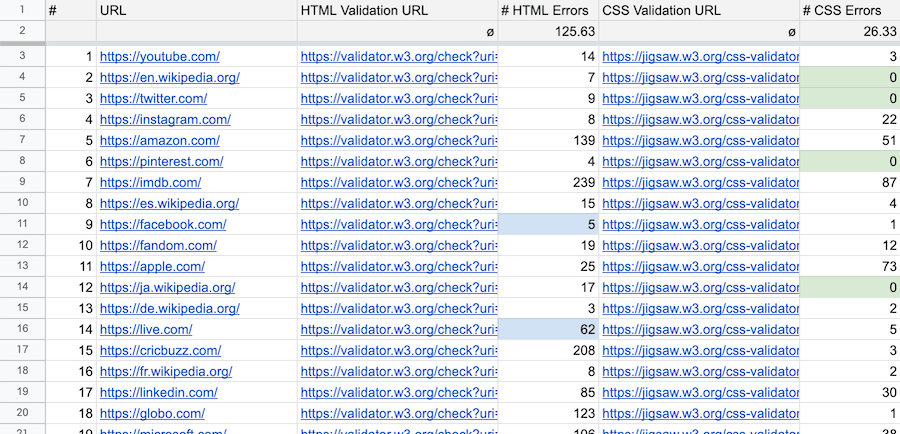Open the https://linkedin.com/ link
This screenshot has height=434, width=900.
point(158,393)
